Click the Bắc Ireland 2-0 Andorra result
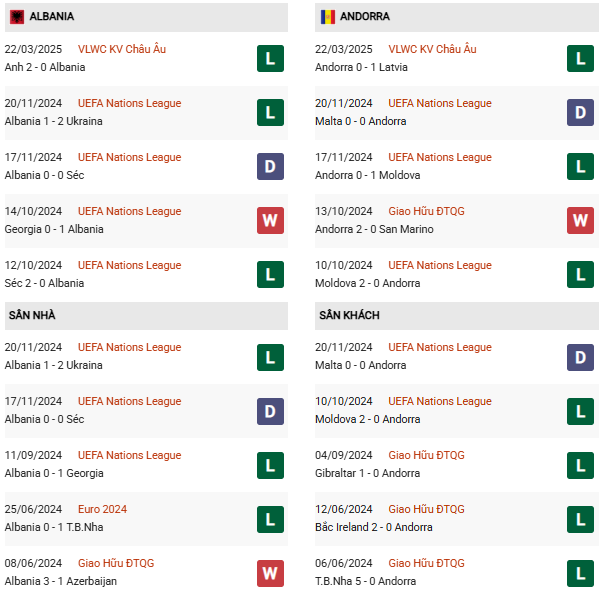The height and width of the screenshot is (593, 600). tap(373, 527)
